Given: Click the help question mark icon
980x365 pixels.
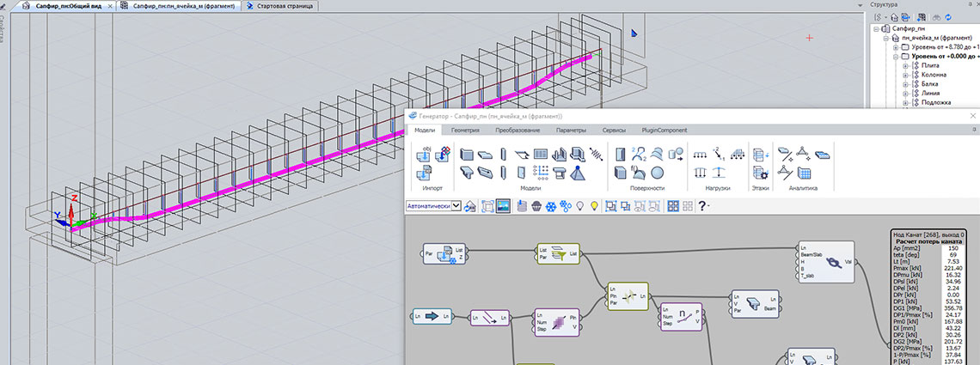Looking at the screenshot, I should 703,206.
